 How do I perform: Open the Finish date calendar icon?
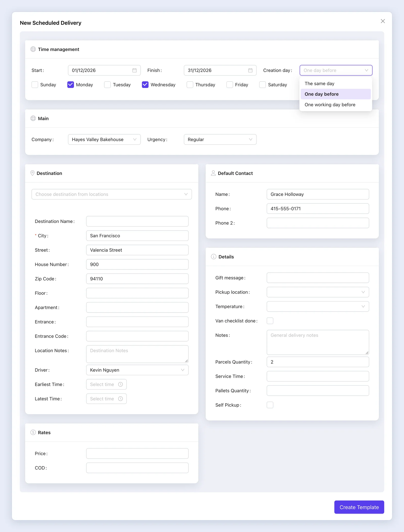[250, 70]
